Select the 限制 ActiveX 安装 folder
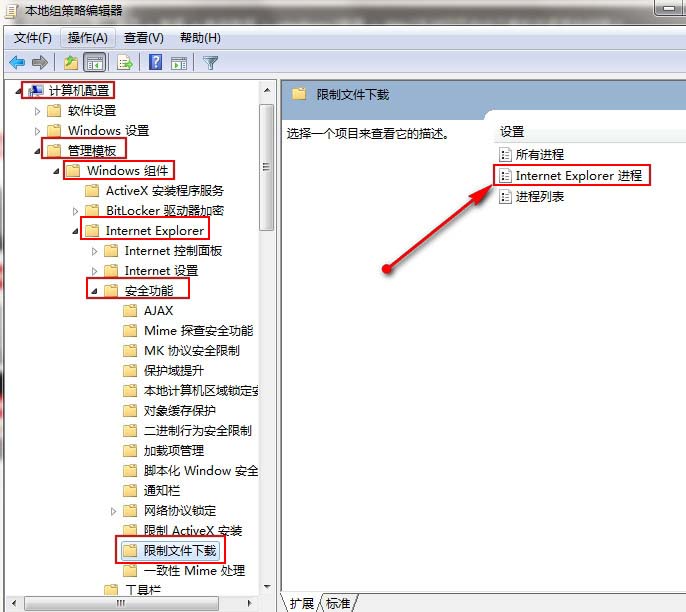 [193, 531]
